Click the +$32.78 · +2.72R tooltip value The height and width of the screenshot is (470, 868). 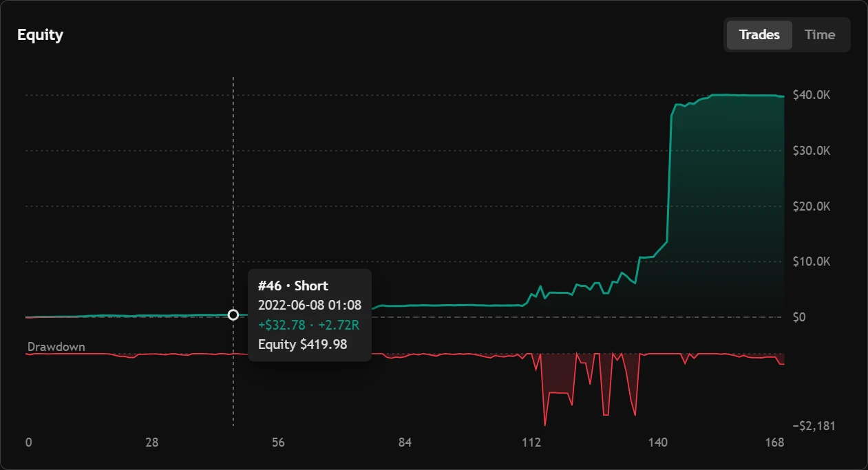[308, 325]
